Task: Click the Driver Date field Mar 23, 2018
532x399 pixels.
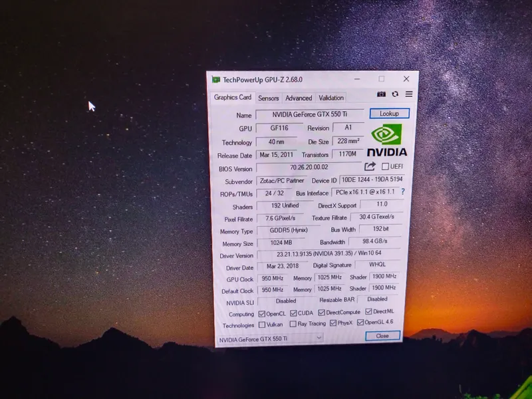Action: pyautogui.click(x=282, y=267)
